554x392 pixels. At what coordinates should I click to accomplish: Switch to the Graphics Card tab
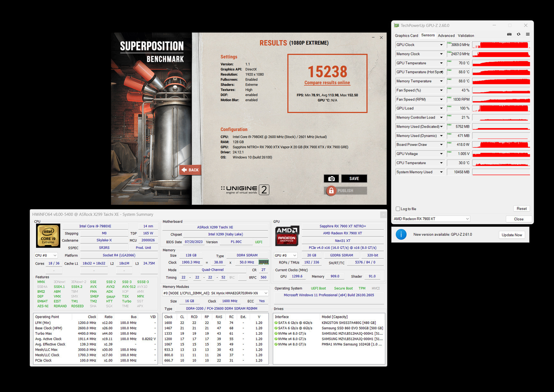[406, 36]
